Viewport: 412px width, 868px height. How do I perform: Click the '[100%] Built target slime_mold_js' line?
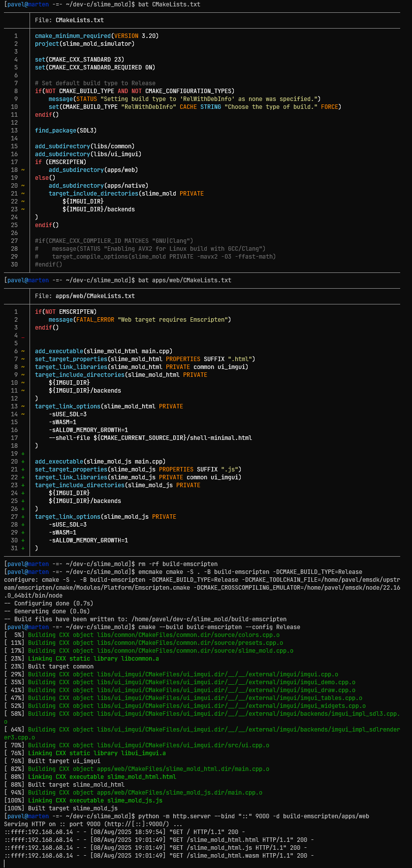pyautogui.click(x=61, y=808)
